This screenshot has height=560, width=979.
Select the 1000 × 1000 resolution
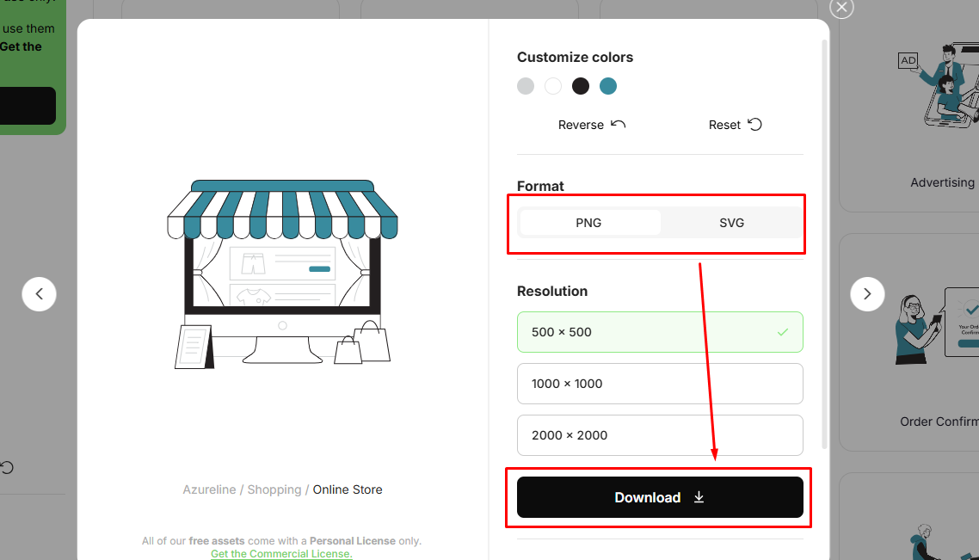point(659,384)
